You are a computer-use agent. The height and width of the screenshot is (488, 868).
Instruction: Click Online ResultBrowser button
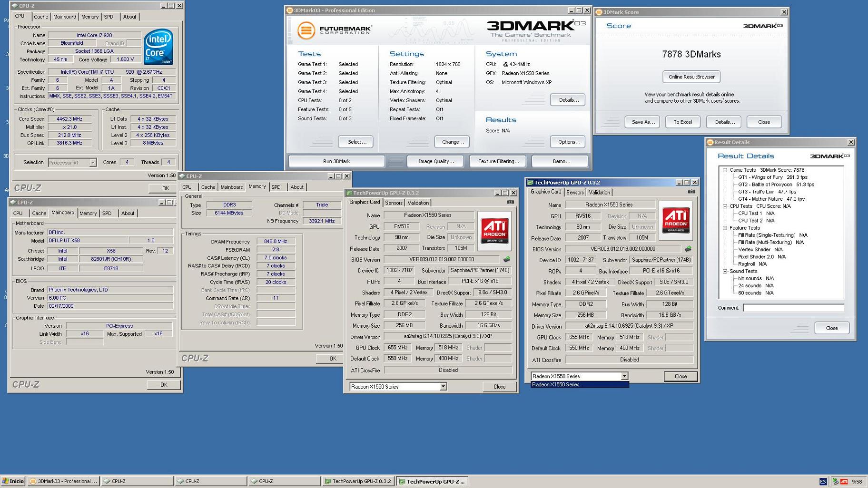(691, 77)
